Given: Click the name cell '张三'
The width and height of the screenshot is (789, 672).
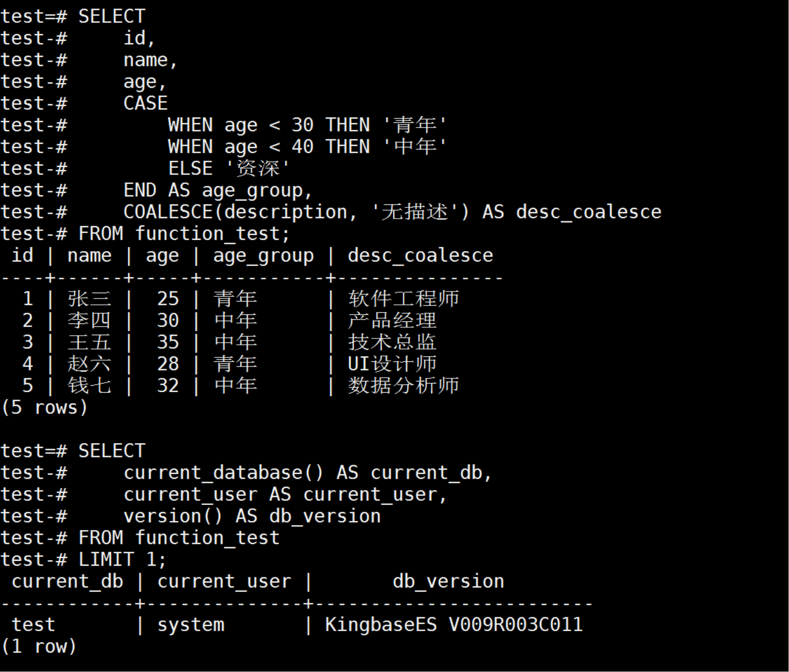Looking at the screenshot, I should (89, 299).
